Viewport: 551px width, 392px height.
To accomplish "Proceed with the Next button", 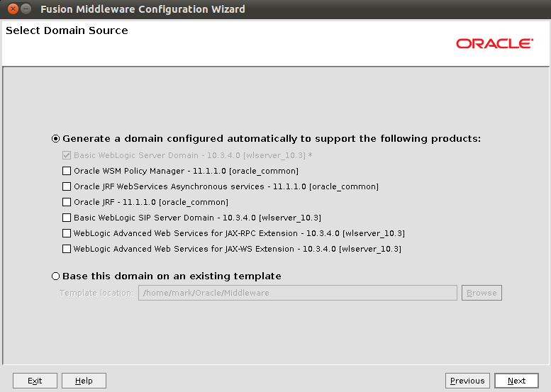I will [x=516, y=381].
